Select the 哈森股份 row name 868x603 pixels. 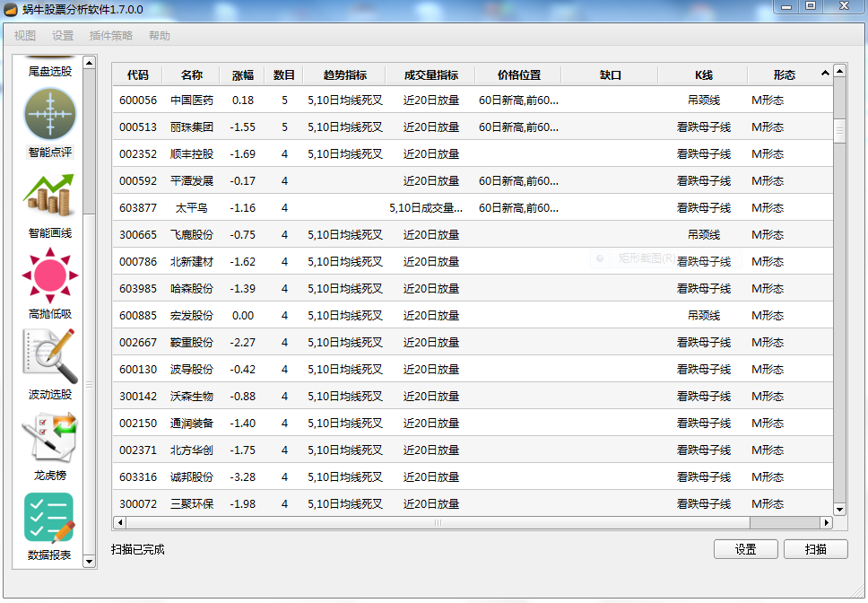[x=192, y=288]
